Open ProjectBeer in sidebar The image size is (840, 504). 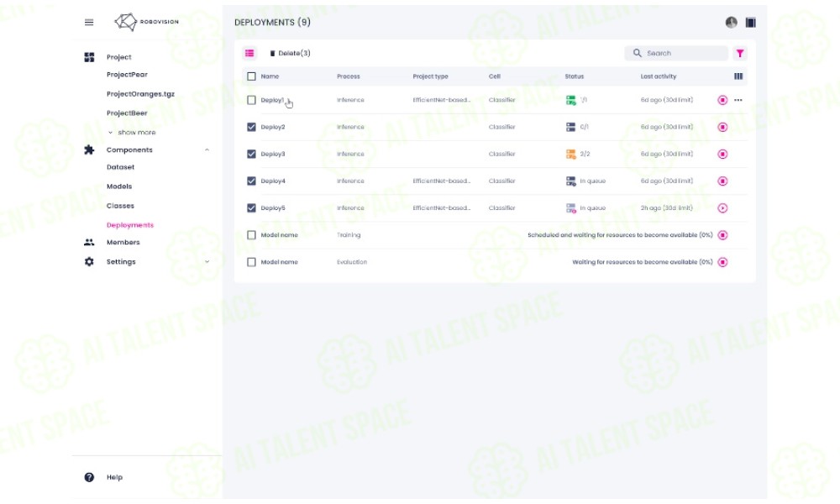tap(127, 113)
